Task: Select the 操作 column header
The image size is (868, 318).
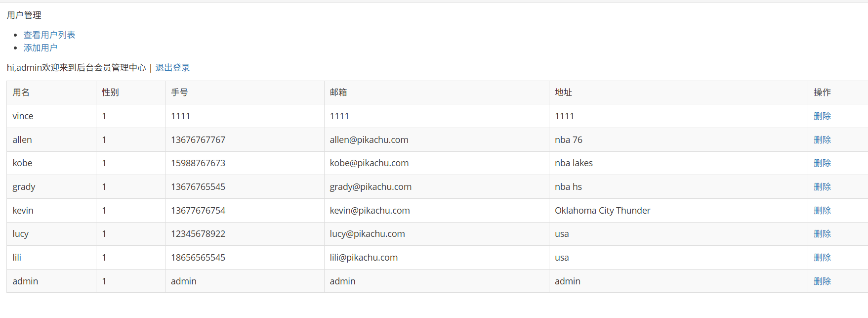Action: (838, 92)
